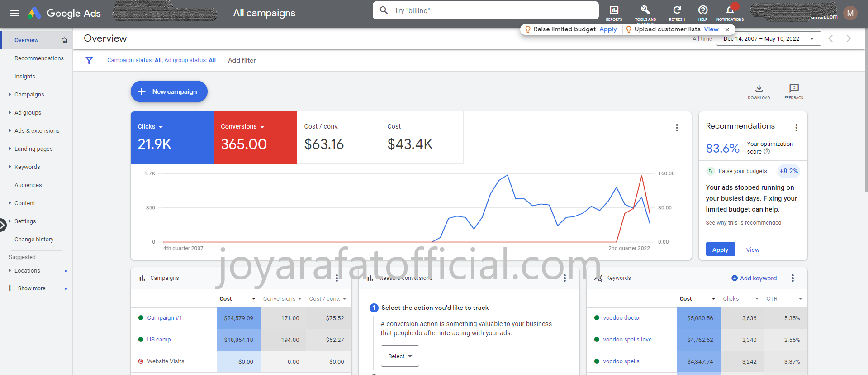Open Recommendations card three-dot menu

point(797,128)
